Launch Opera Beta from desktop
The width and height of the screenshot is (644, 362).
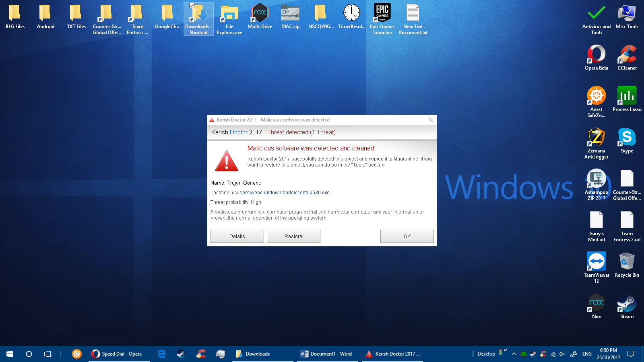click(x=597, y=58)
